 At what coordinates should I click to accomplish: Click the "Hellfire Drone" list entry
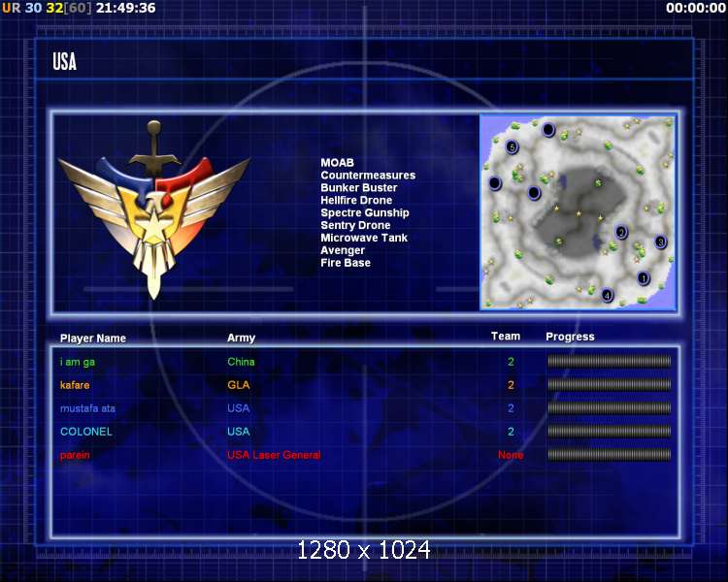coord(356,201)
